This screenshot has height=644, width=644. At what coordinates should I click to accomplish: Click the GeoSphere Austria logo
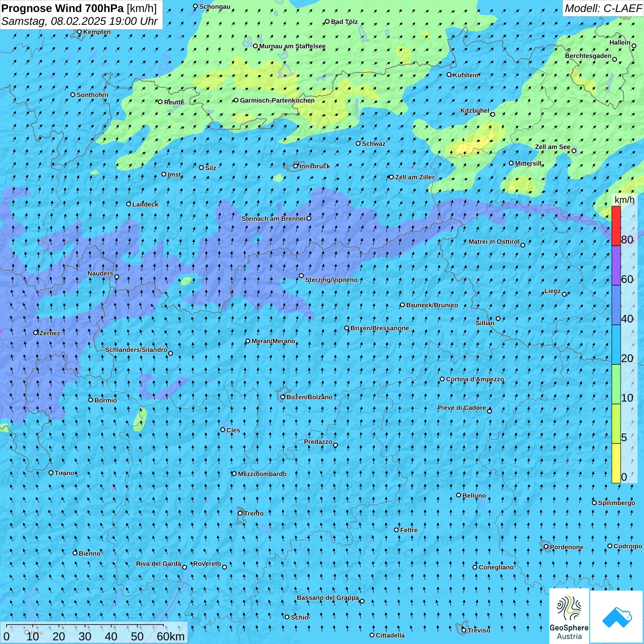click(569, 616)
